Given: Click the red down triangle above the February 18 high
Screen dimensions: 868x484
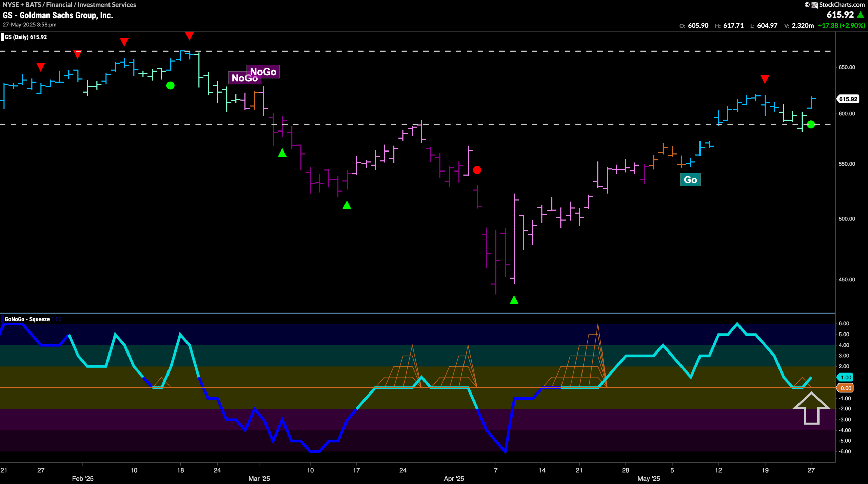Looking at the screenshot, I should pyautogui.click(x=189, y=36).
